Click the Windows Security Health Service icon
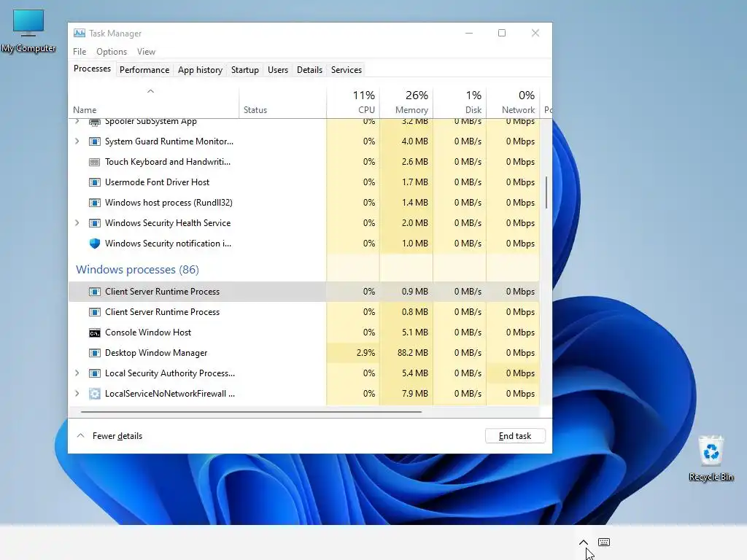This screenshot has height=560, width=747. click(95, 223)
